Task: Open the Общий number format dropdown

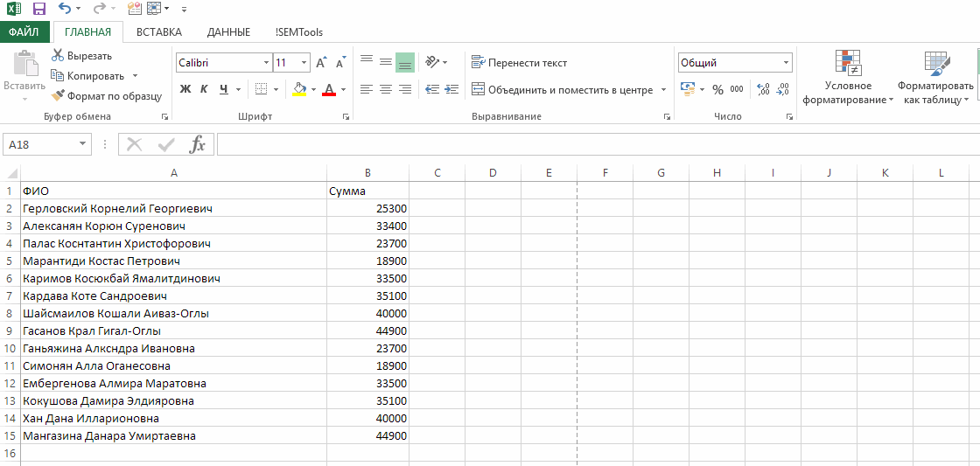Action: coord(787,62)
